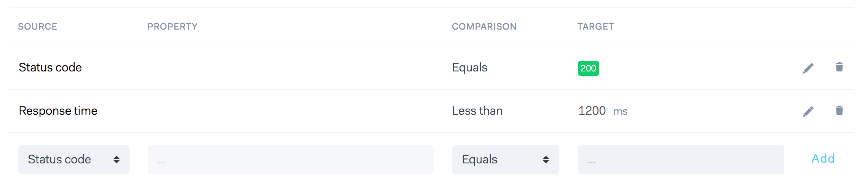Image resolution: width=868 pixels, height=193 pixels.
Task: Click the green 200 status badge
Action: click(x=588, y=68)
